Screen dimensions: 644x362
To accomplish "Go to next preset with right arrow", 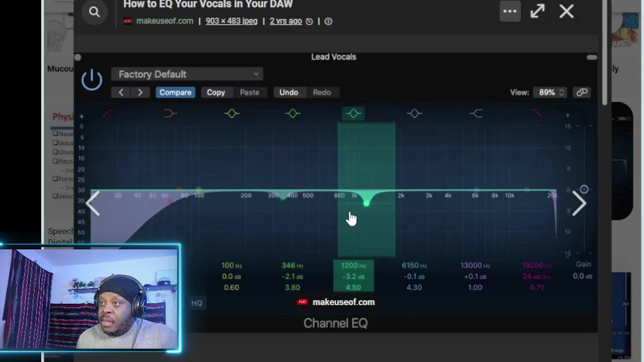I will pos(140,93).
